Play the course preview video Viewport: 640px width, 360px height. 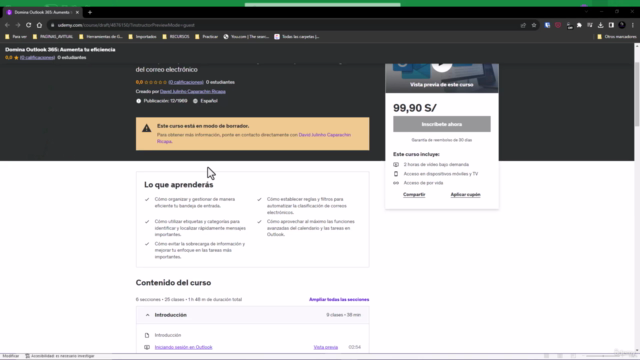pos(442,65)
